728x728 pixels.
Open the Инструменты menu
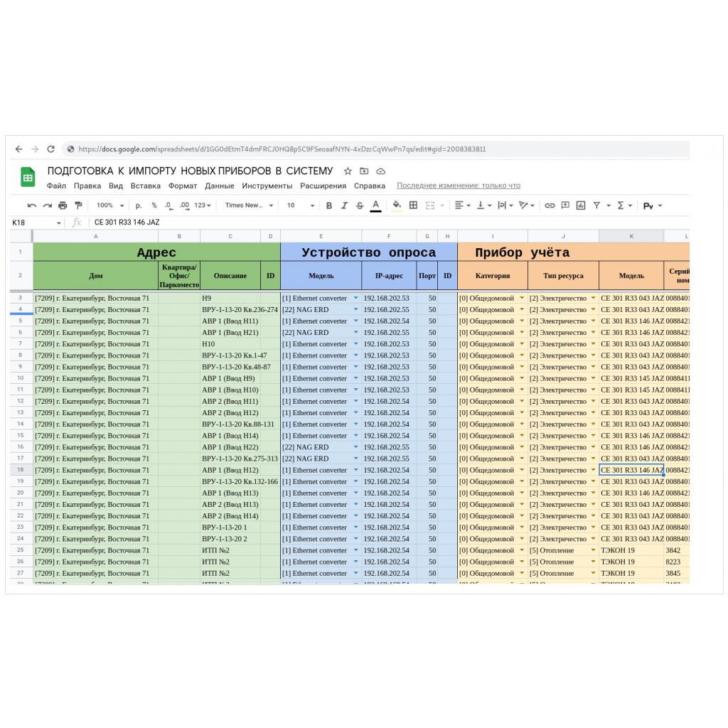[267, 186]
